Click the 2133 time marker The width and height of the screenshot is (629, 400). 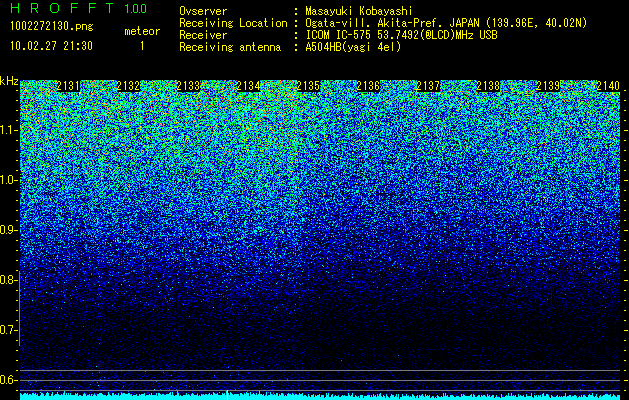(188, 86)
